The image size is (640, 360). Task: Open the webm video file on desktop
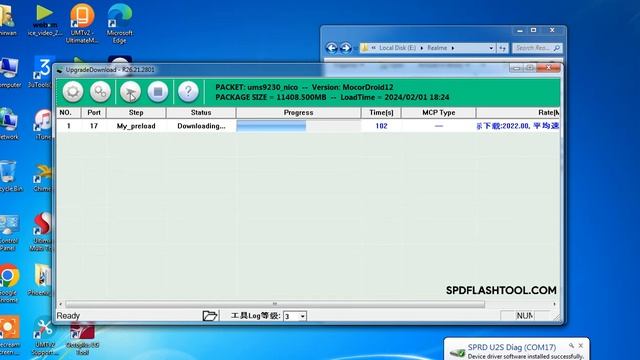point(45,20)
